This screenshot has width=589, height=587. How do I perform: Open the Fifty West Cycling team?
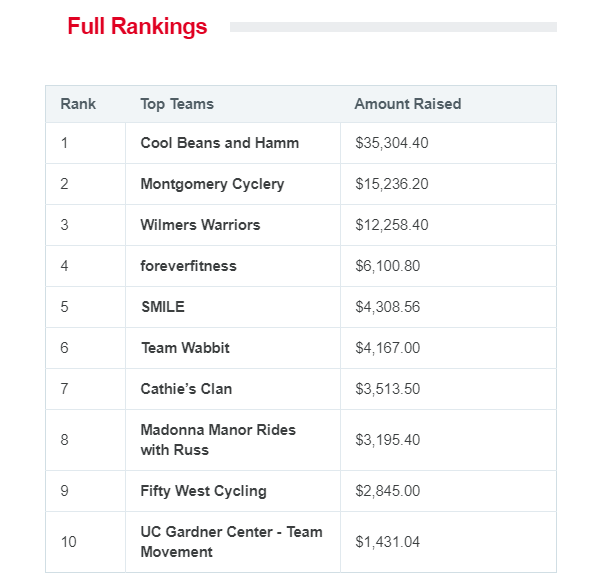[204, 491]
